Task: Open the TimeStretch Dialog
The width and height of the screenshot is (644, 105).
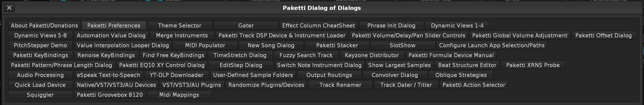Action: click(240, 55)
